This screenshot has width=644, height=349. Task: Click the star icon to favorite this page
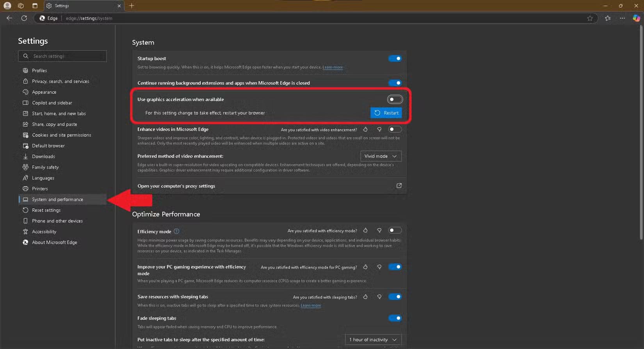tap(590, 18)
